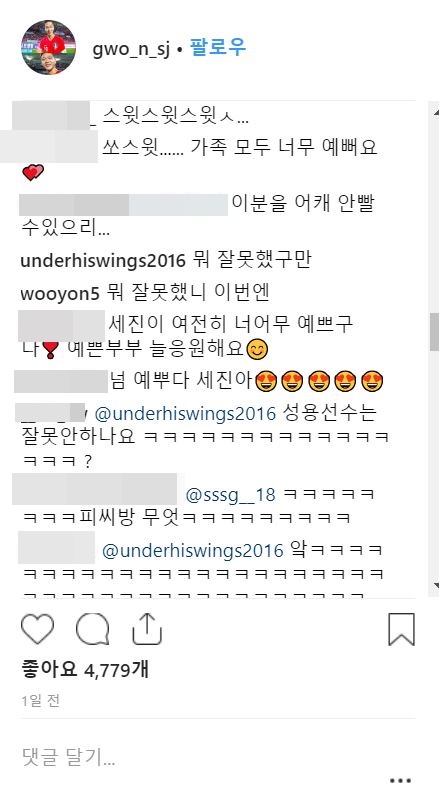The image size is (439, 808).
Task: View who liked via 좋아요 4,779개
Action: coord(85,669)
